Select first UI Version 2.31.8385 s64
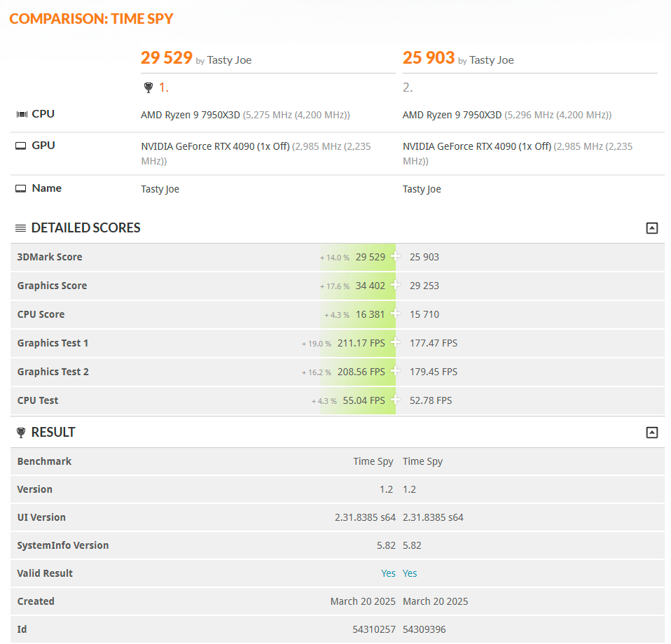Screen dimensions: 671x644 (x=365, y=517)
